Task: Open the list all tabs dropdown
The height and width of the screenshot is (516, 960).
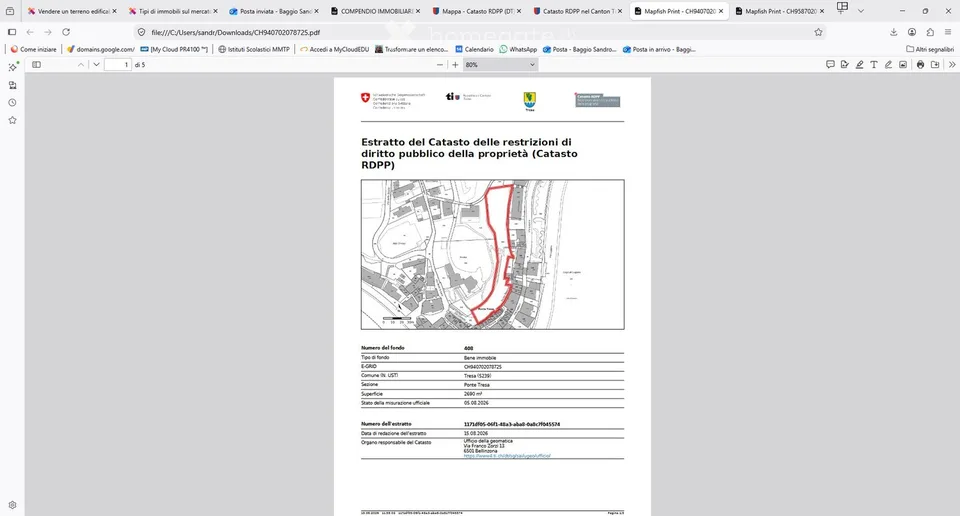Action: tap(861, 11)
